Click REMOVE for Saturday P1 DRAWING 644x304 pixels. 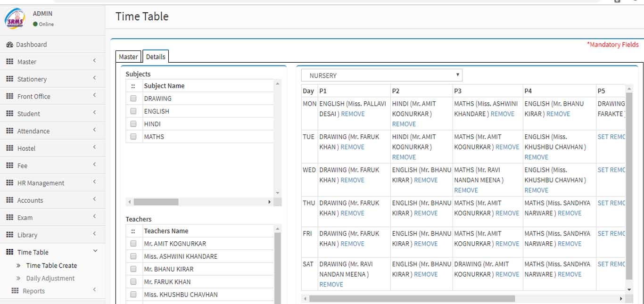tap(331, 285)
